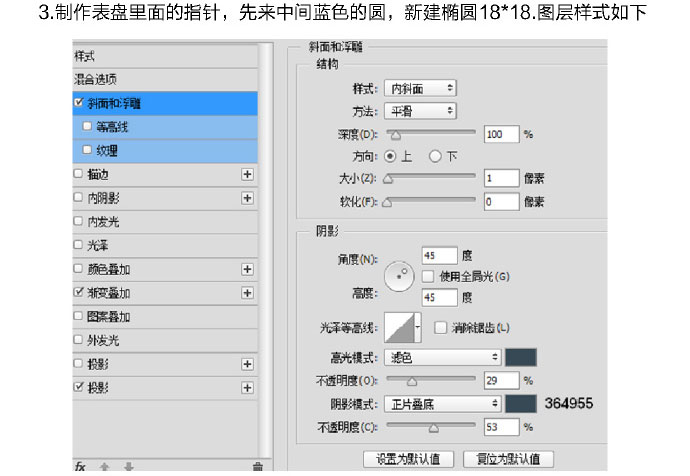Enable the 内发光 checkbox
Screen dimensions: 690x476
pos(78,221)
